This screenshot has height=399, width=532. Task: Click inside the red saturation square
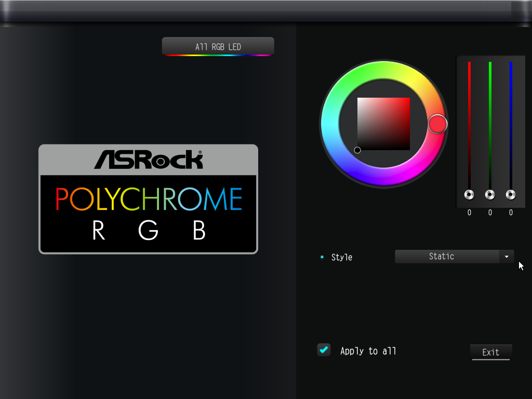pyautogui.click(x=384, y=124)
